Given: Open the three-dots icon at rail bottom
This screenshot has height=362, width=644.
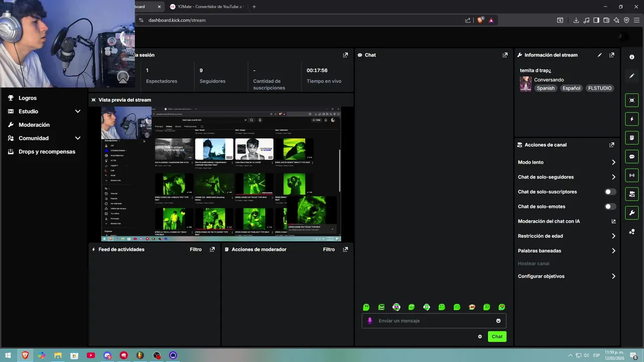Looking at the screenshot, I should [x=632, y=232].
